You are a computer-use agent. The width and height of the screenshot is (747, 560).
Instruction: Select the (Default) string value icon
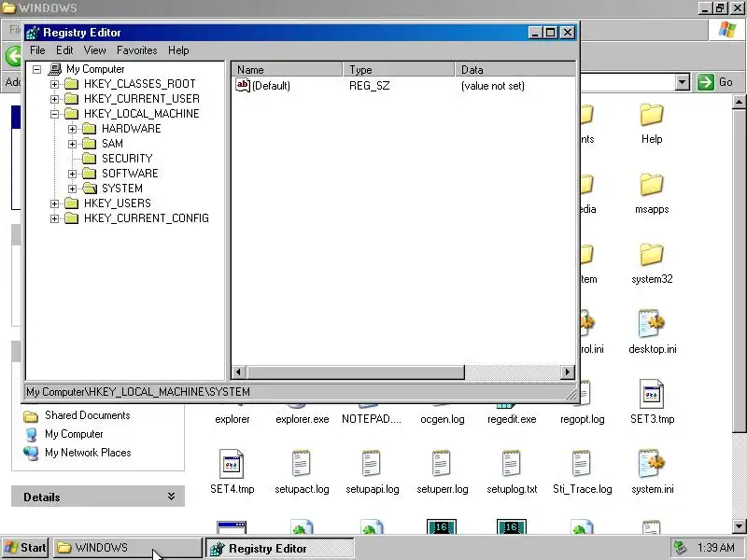pyautogui.click(x=243, y=85)
